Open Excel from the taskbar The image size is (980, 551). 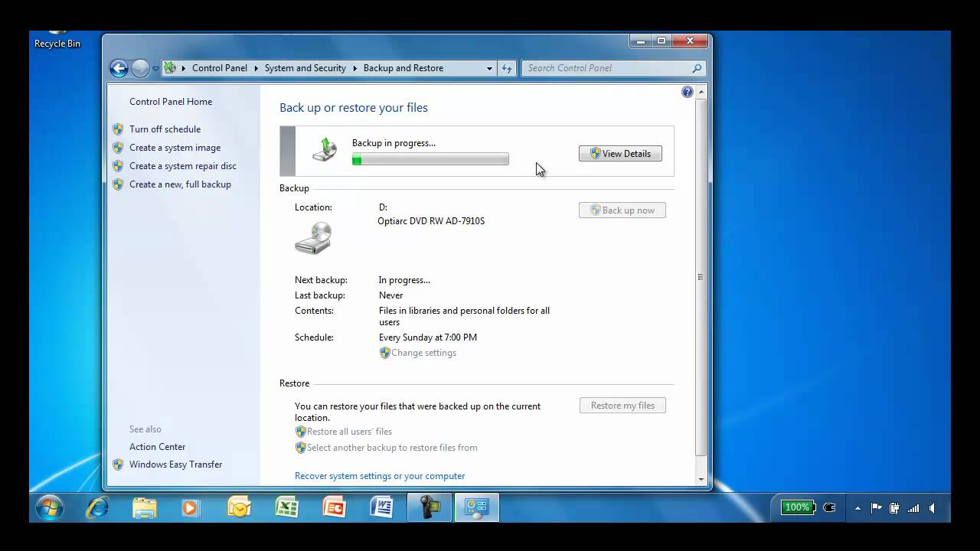(x=286, y=507)
